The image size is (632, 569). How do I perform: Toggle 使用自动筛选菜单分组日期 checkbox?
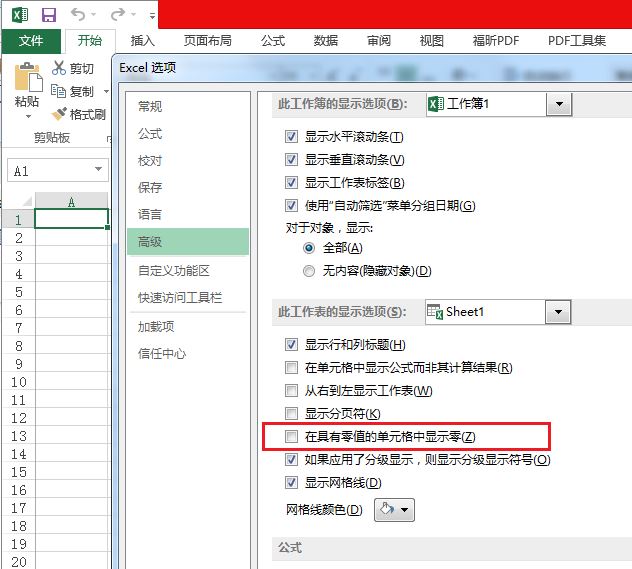pos(291,206)
